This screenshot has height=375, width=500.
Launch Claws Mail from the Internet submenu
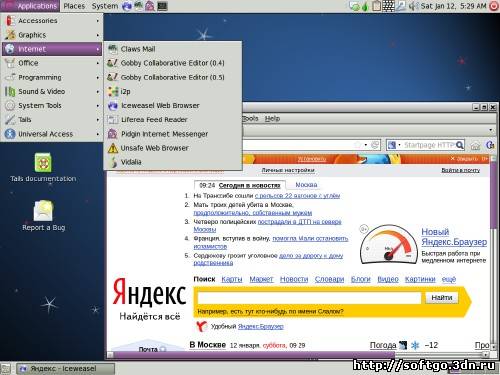173,49
